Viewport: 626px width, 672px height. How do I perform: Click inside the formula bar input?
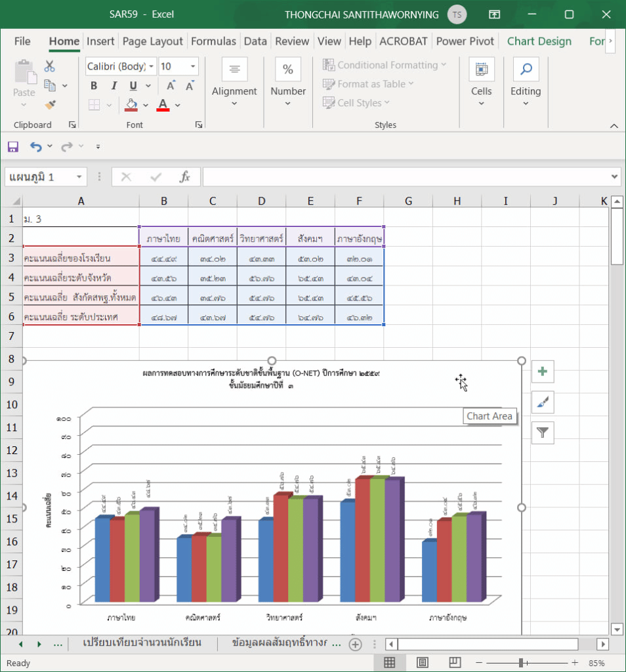[407, 177]
